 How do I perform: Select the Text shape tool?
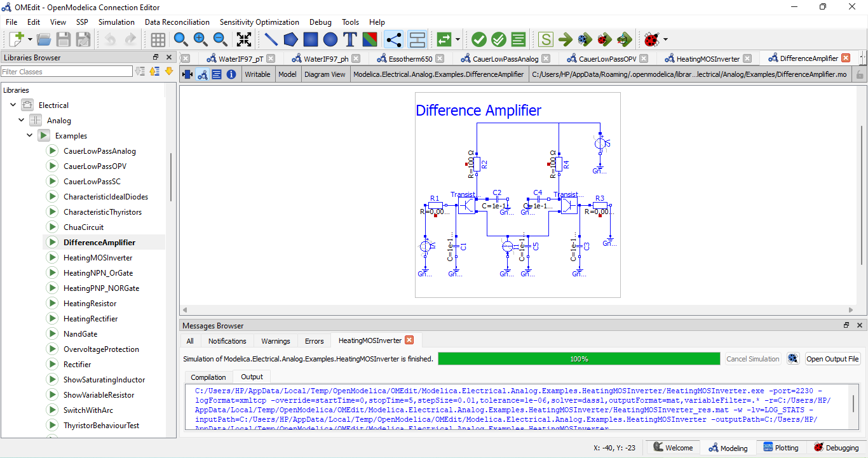[350, 39]
